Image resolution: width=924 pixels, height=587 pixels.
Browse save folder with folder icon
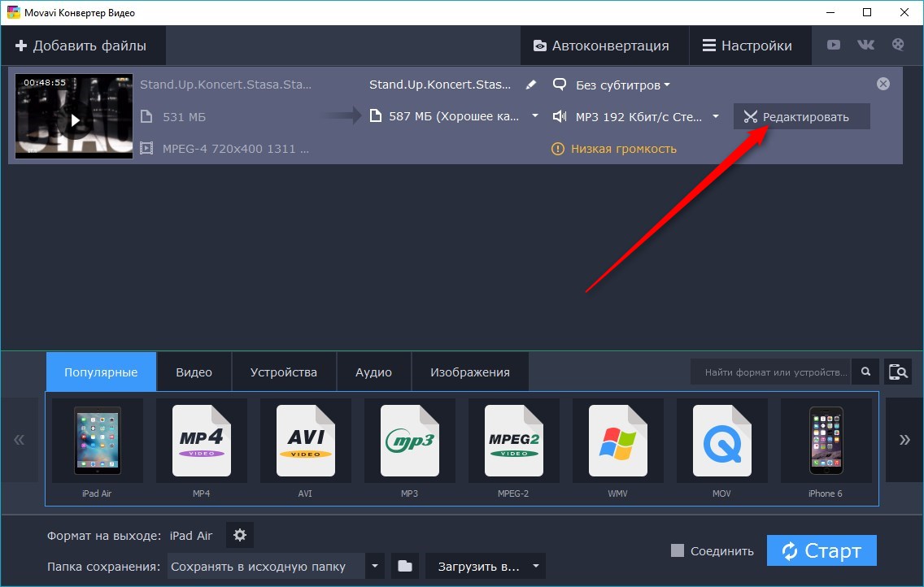(x=404, y=566)
